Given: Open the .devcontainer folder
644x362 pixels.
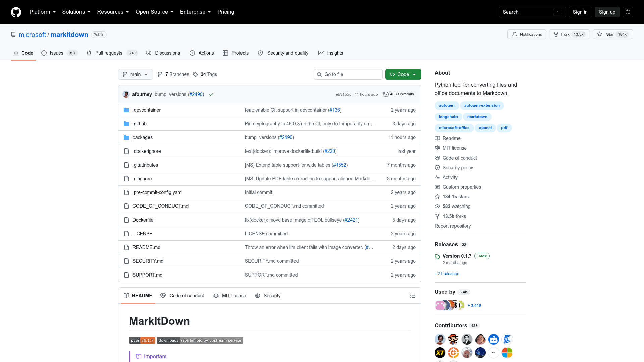Looking at the screenshot, I should (146, 110).
